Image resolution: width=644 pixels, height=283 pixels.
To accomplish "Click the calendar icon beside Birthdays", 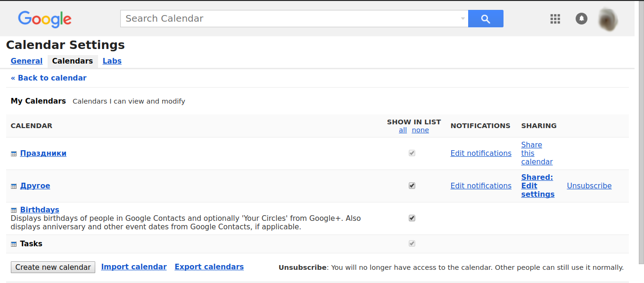I will pos(14,210).
